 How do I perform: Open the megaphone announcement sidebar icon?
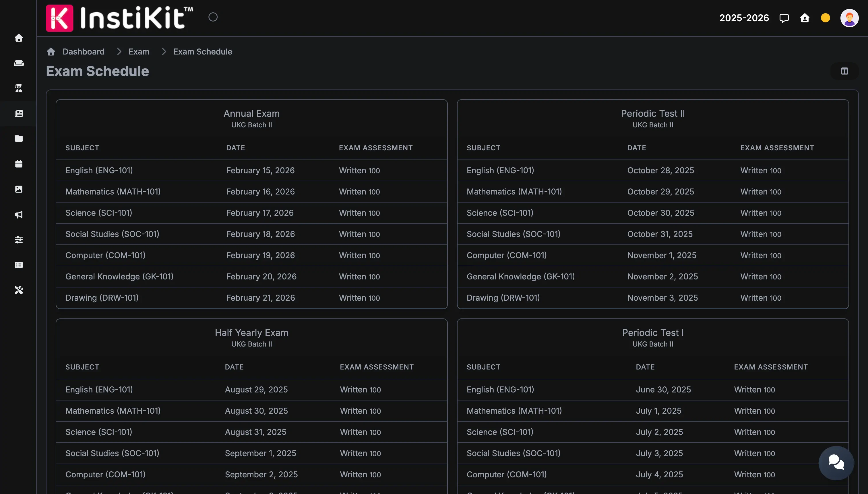click(19, 214)
